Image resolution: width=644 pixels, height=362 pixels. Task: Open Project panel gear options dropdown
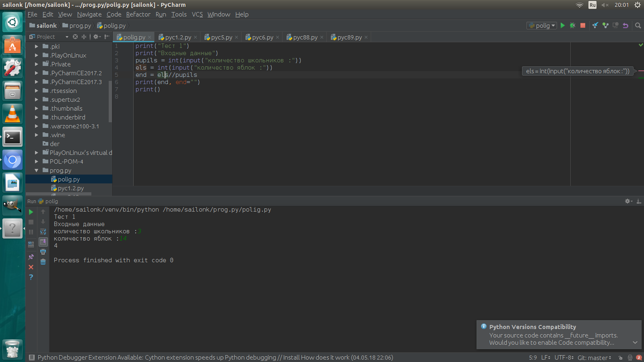[x=97, y=37]
